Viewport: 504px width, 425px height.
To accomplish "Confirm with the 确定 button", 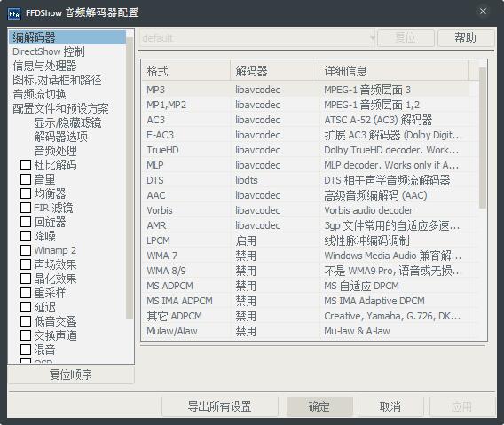I will 319,406.
